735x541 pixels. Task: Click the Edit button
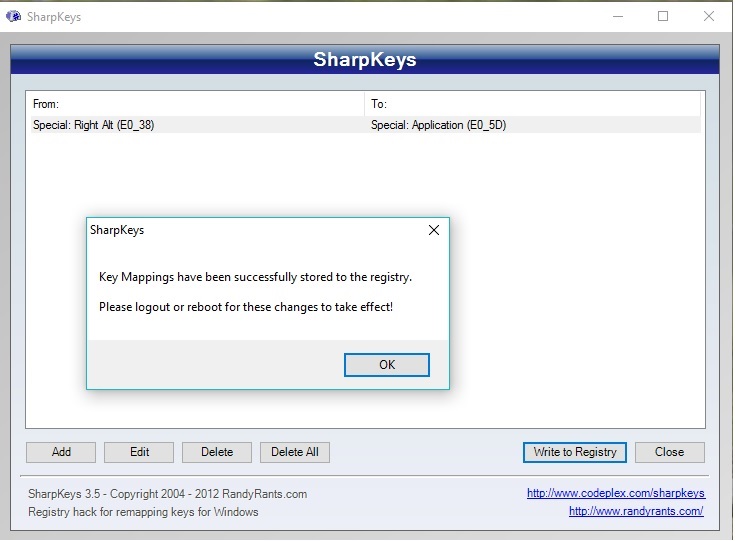point(139,452)
